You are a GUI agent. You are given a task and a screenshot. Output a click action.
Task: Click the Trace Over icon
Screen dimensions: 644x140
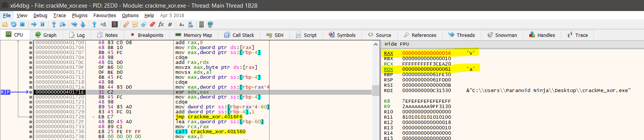[x=83, y=24]
